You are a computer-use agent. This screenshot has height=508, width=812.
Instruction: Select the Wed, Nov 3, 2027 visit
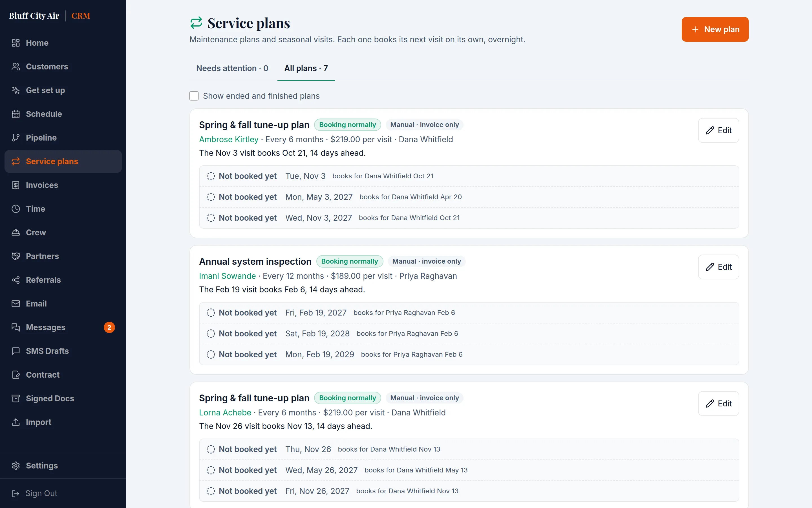469,218
